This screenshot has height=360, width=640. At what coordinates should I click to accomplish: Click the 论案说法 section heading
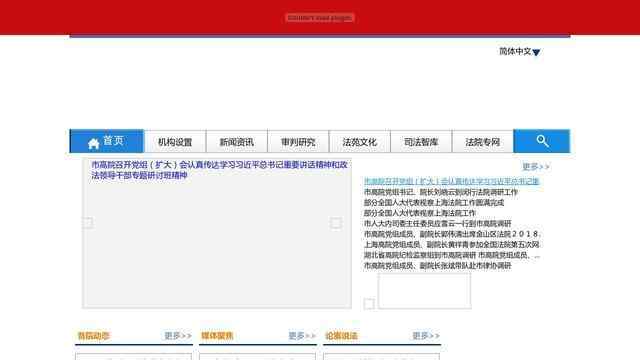tap(341, 336)
